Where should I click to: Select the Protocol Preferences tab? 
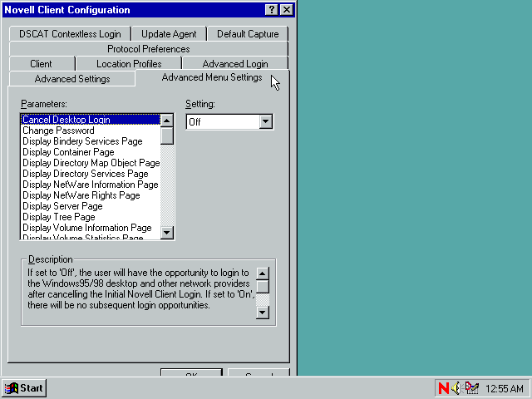pyautogui.click(x=148, y=49)
